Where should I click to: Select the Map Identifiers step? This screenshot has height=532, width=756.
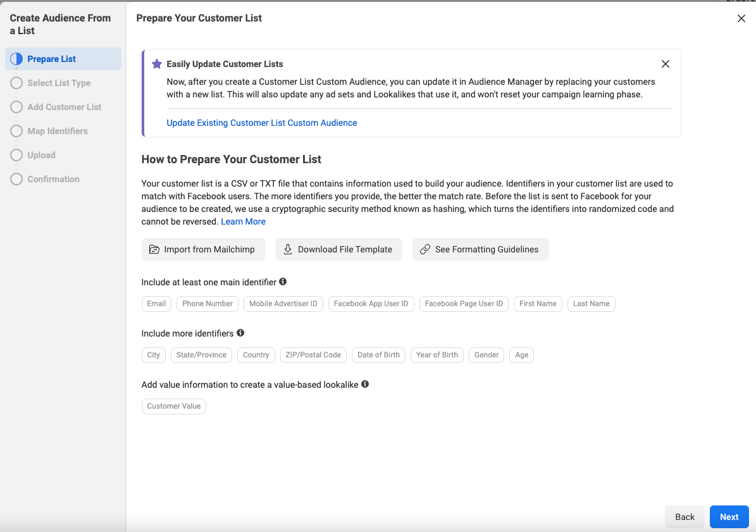click(x=58, y=131)
